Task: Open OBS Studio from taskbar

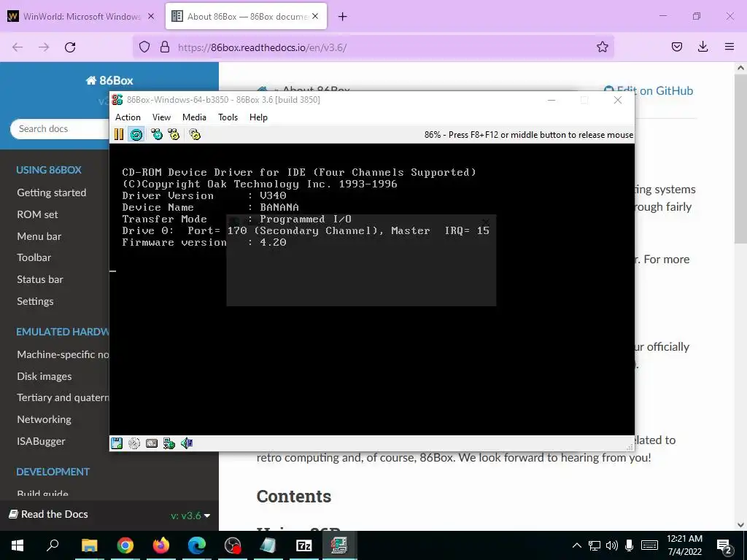Action: click(x=233, y=545)
